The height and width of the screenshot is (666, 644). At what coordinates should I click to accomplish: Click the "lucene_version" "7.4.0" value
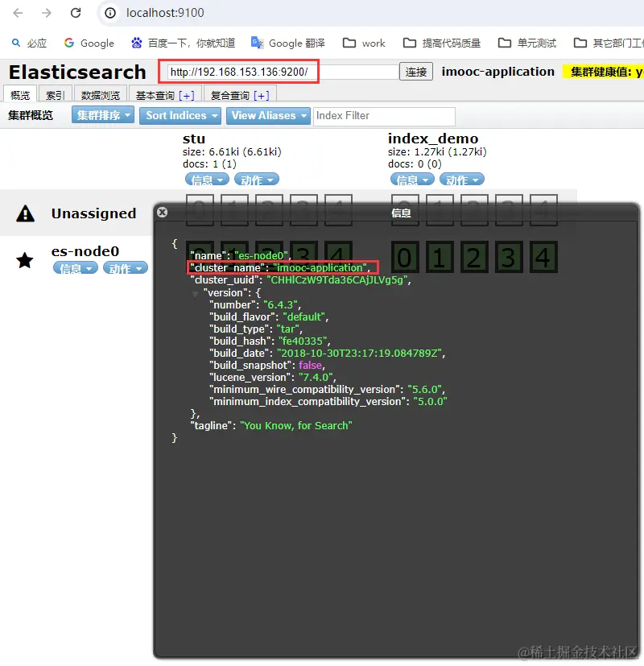316,377
